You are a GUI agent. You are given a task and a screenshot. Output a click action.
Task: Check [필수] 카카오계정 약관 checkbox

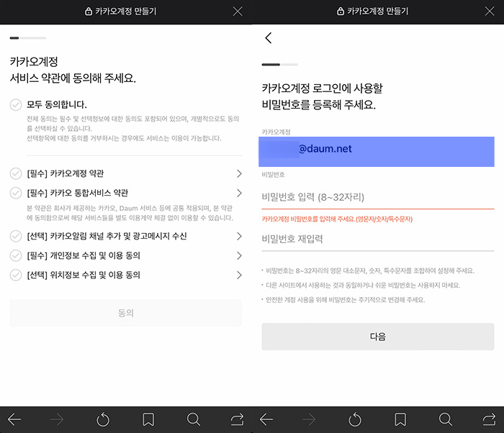[x=16, y=173]
